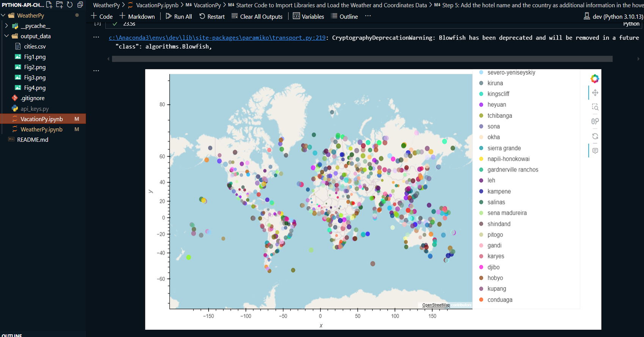Open the notebook toolbar overflow menu

point(368,16)
